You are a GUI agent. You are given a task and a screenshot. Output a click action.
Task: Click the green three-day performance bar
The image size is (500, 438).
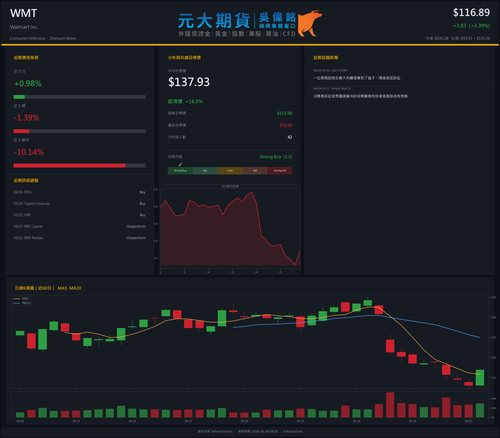19,97
